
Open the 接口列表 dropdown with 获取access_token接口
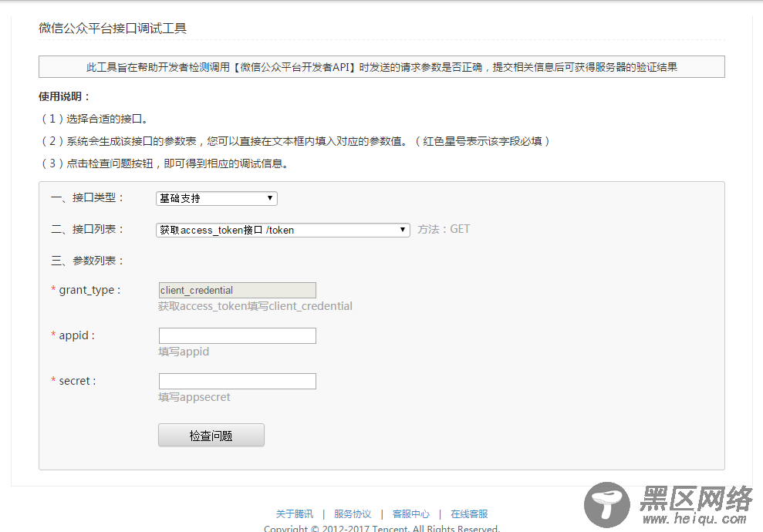pyautogui.click(x=282, y=230)
